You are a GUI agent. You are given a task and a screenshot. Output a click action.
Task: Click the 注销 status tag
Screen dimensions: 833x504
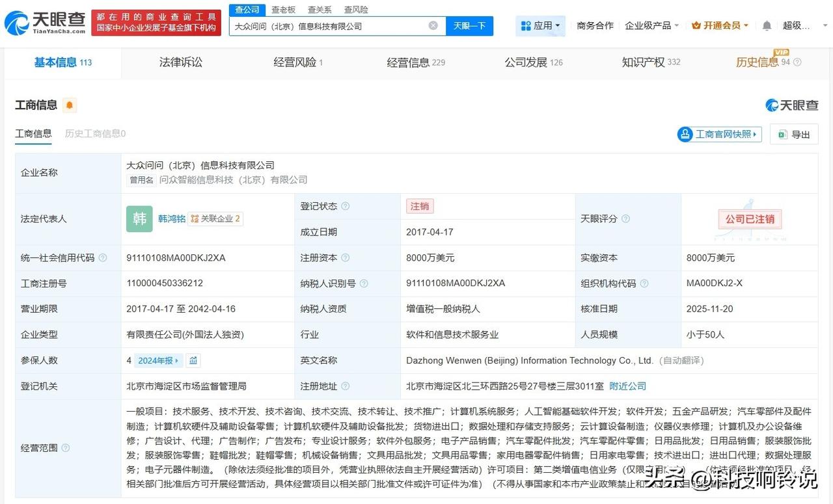click(x=420, y=206)
